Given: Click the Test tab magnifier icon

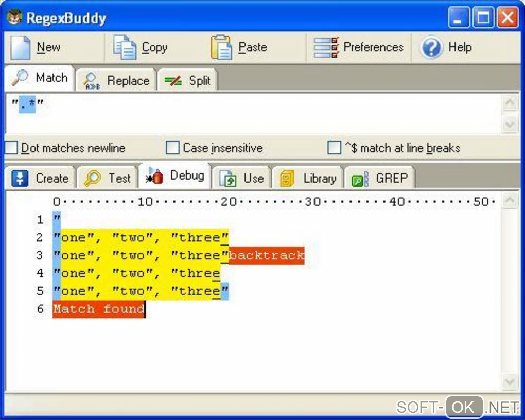Looking at the screenshot, I should [x=93, y=178].
